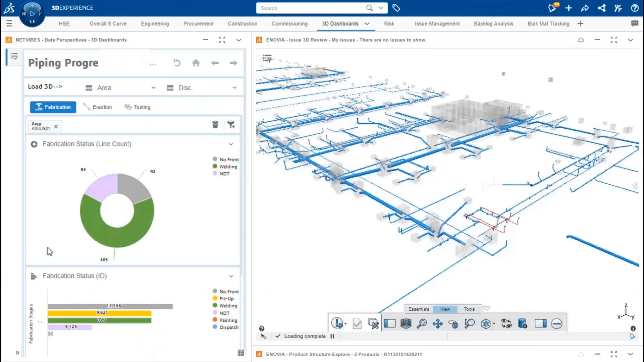This screenshot has height=362, width=644.
Task: Click the Risk navigation tab
Action: [389, 23]
